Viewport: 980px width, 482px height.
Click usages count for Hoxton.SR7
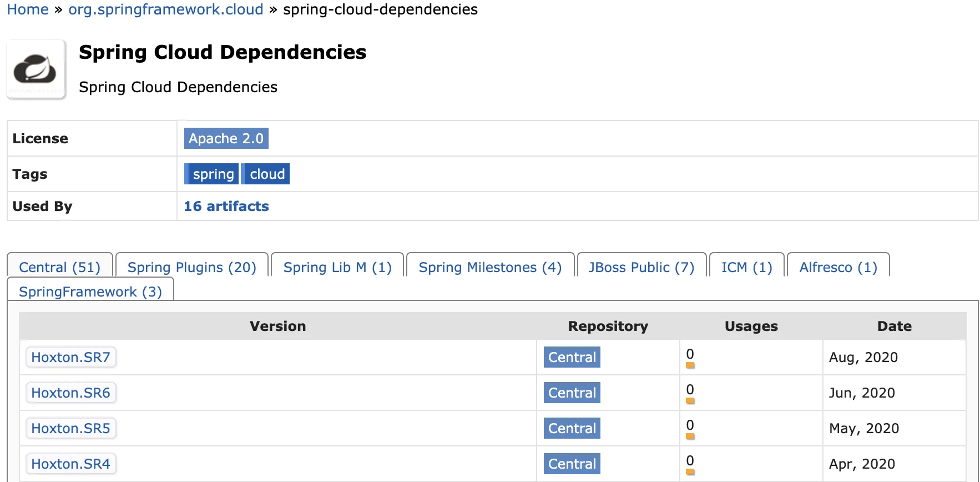coord(690,354)
